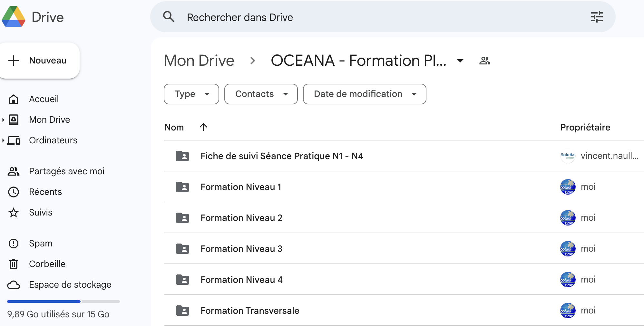644x326 pixels.
Task: Open the Type filter dropdown
Action: tap(191, 94)
